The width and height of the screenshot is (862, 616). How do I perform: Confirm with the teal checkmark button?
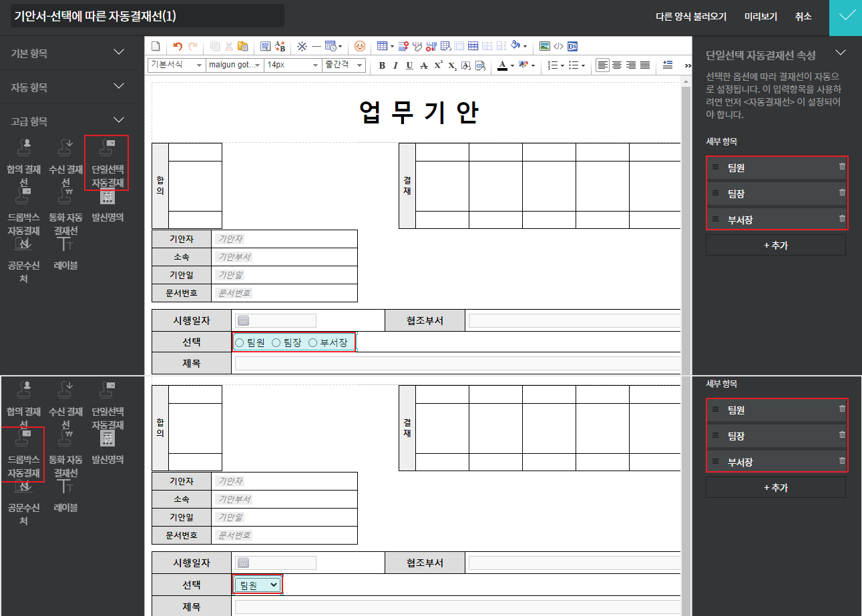point(845,17)
